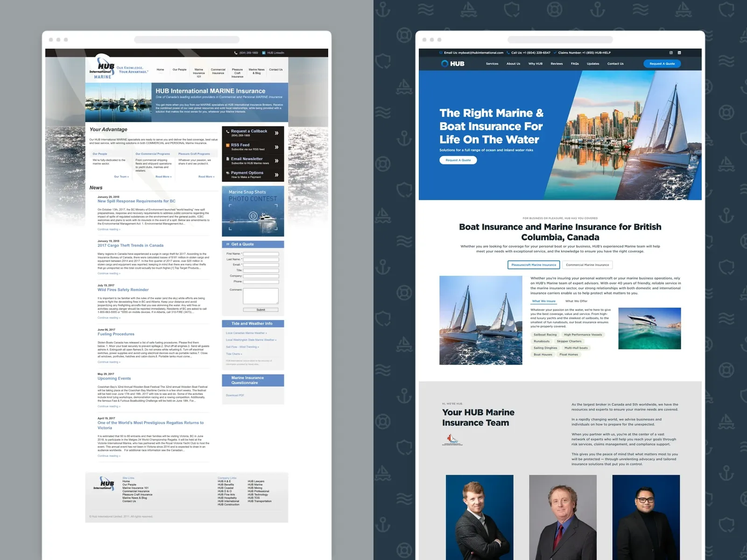Viewport: 747px width, 560px height.
Task: Click the phone icon beside Call Us
Action: [x=508, y=53]
